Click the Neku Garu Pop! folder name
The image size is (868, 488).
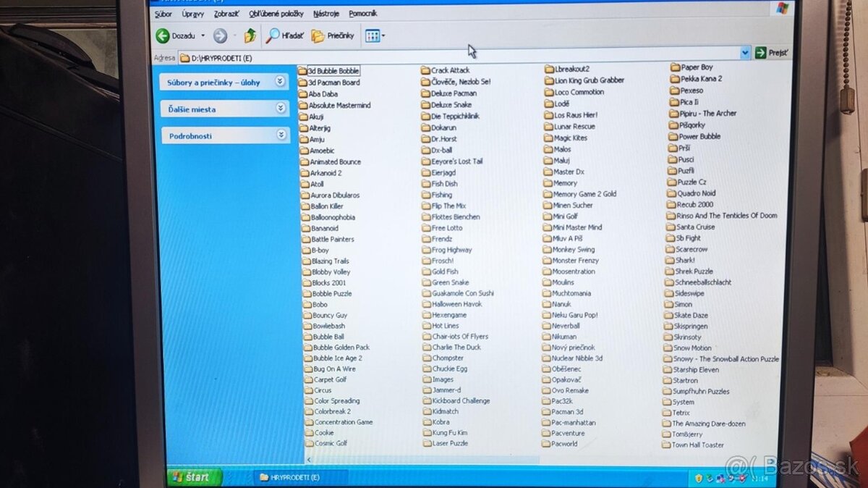point(575,315)
